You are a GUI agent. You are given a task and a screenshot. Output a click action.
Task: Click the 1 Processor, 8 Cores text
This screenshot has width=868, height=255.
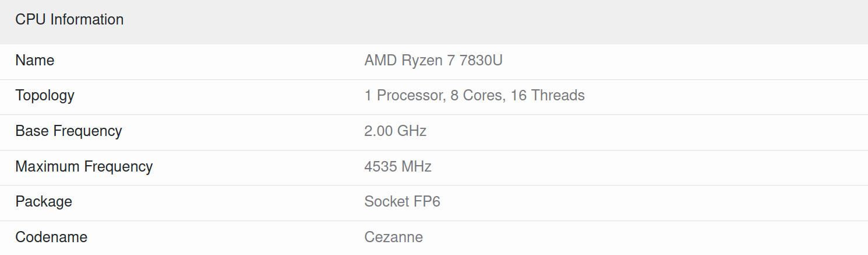point(433,96)
